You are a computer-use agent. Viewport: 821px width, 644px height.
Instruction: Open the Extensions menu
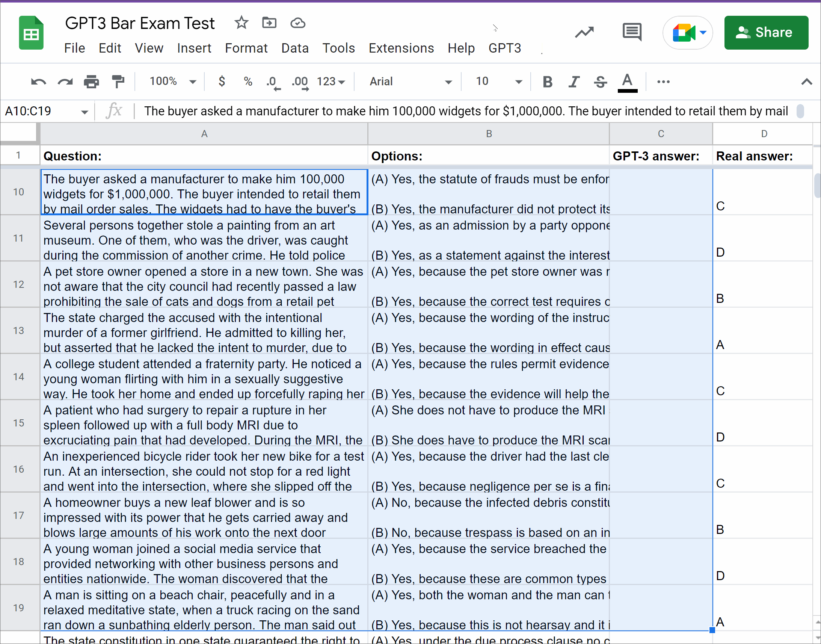click(401, 48)
